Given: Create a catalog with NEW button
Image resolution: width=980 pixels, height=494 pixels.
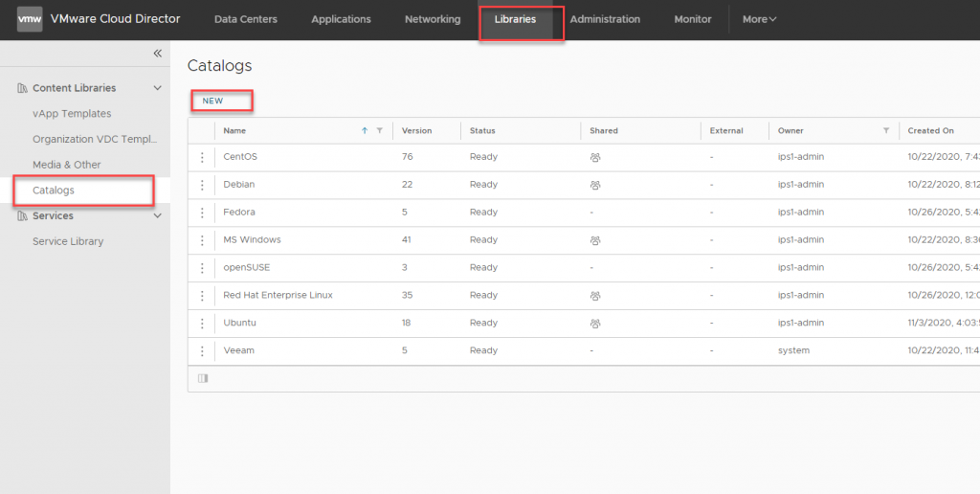Looking at the screenshot, I should point(212,101).
